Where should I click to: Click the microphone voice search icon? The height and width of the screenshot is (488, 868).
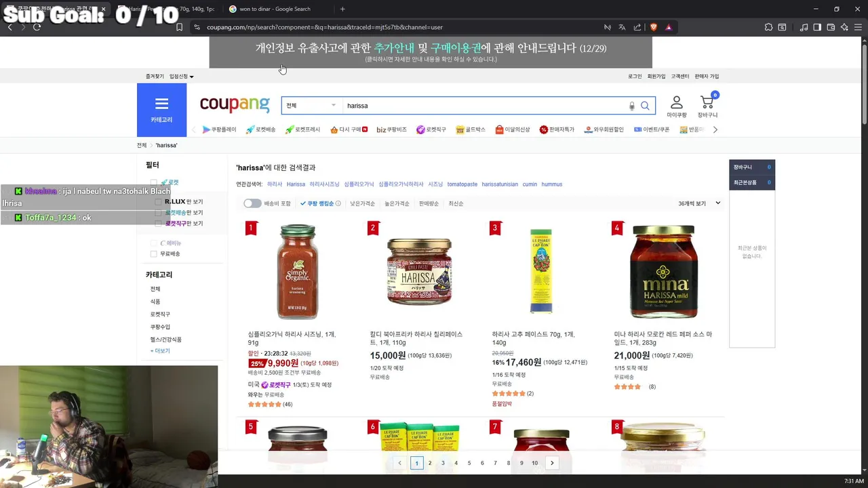pos(631,106)
